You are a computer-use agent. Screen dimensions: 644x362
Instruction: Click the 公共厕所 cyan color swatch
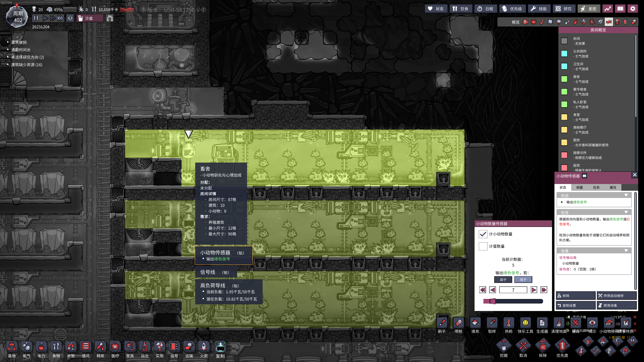click(x=564, y=53)
